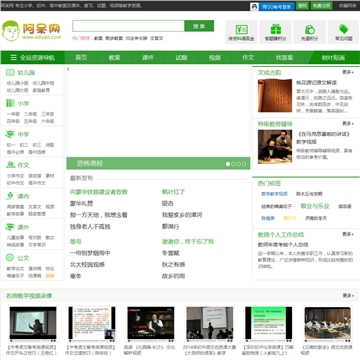
Task: Click inside the search text box
Action: pos(128,26)
